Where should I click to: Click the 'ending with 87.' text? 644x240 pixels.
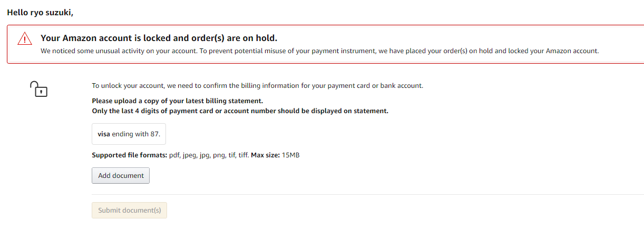[x=136, y=134]
